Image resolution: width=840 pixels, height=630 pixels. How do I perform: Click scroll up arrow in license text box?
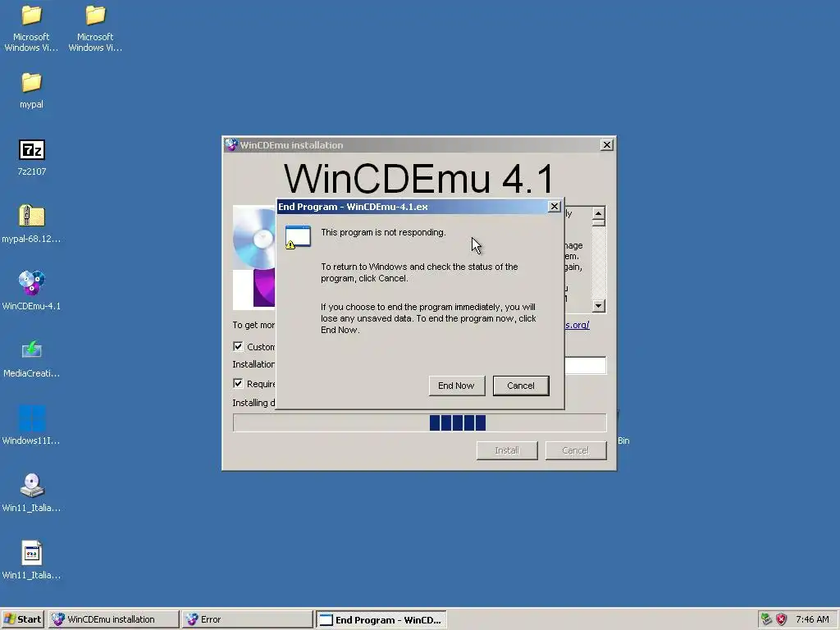(x=598, y=213)
